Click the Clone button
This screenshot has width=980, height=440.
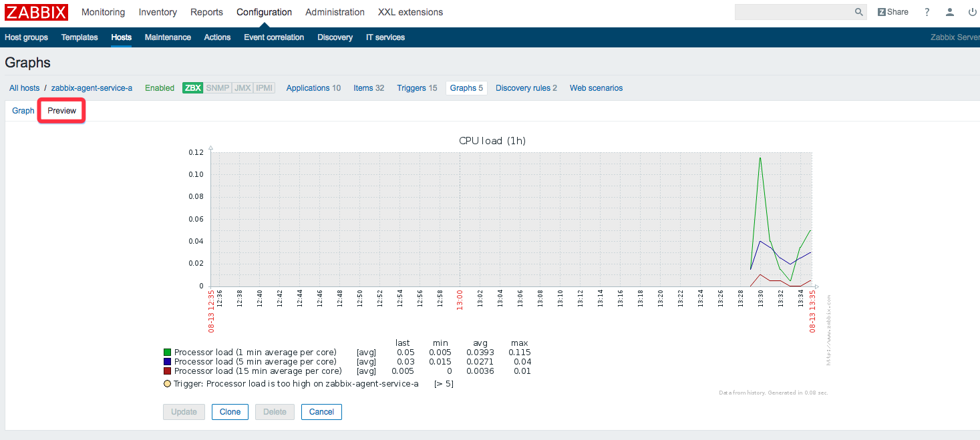(x=230, y=412)
